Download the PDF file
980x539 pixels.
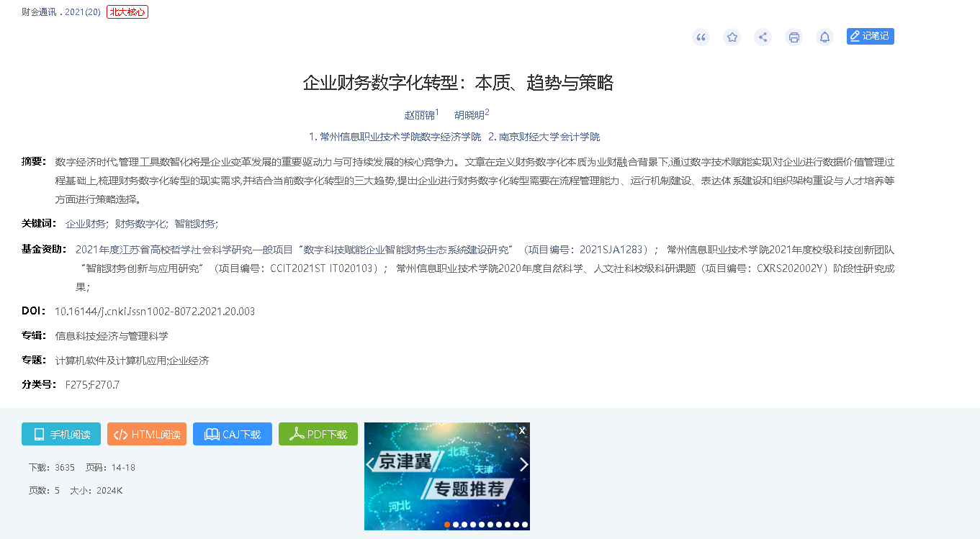click(318, 434)
